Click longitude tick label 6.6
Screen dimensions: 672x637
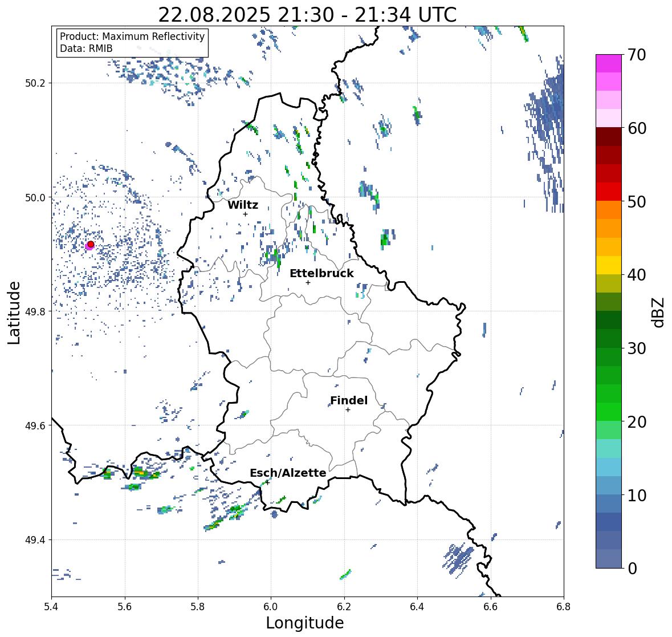(491, 606)
